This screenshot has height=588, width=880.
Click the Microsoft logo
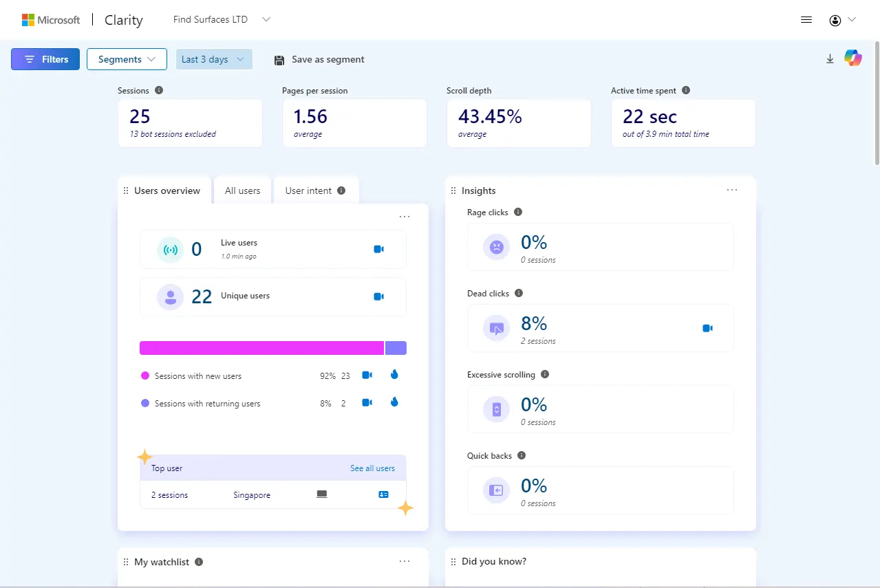51,20
